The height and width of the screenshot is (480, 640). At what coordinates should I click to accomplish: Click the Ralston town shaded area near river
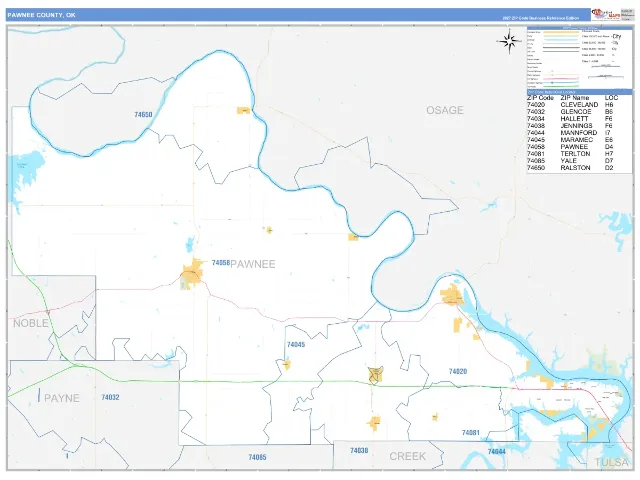click(243, 110)
